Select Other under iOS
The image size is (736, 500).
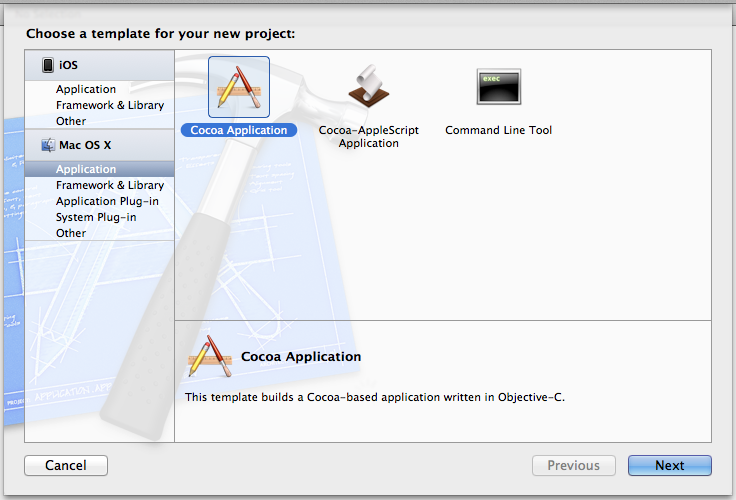pos(71,121)
